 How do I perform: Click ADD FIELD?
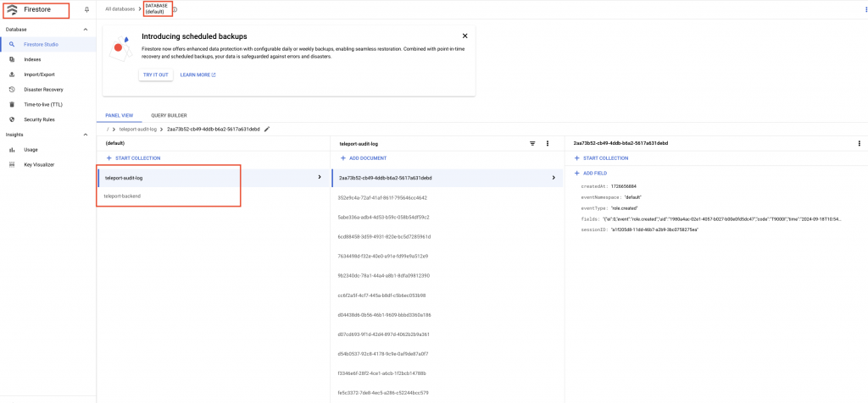[591, 173]
